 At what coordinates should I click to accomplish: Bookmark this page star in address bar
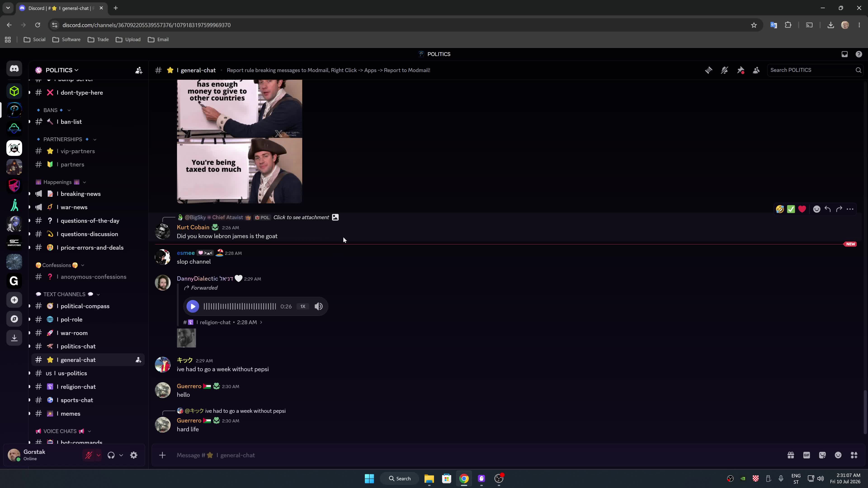(x=754, y=25)
